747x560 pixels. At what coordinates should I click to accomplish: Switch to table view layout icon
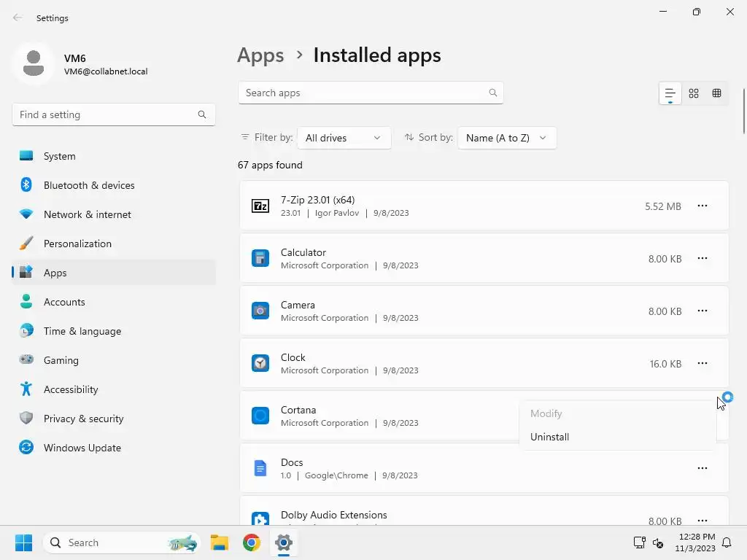(x=717, y=93)
